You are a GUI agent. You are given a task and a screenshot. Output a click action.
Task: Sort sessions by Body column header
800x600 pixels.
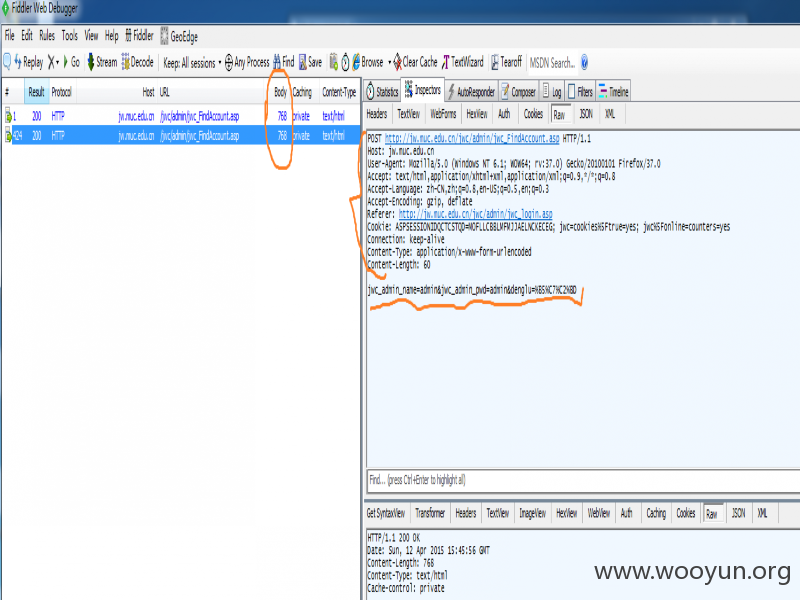pyautogui.click(x=280, y=92)
